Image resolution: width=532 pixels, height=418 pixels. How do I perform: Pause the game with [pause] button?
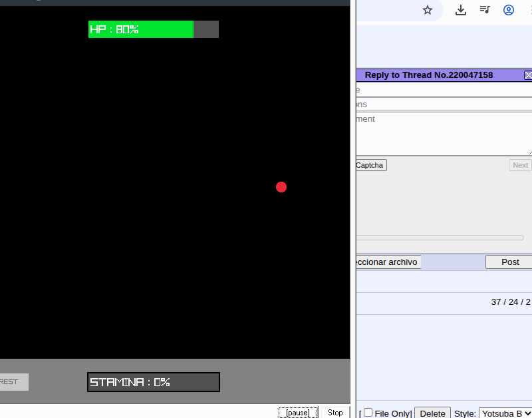pyautogui.click(x=298, y=413)
